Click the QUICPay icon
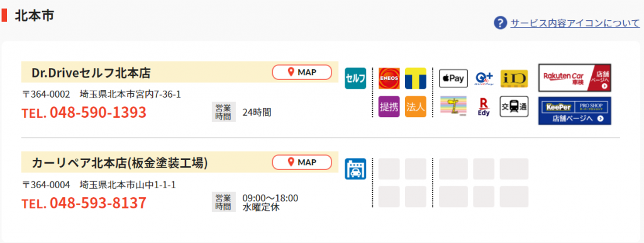This screenshot has height=243, width=644. tap(484, 78)
